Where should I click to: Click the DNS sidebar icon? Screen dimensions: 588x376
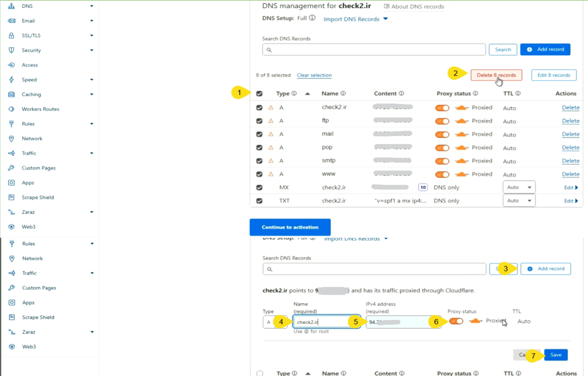click(x=11, y=6)
